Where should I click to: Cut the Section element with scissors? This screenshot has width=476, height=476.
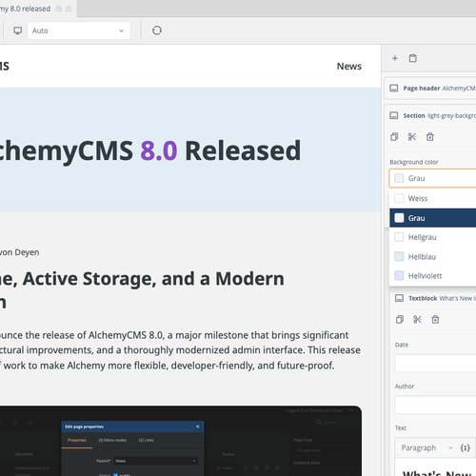[x=412, y=137]
